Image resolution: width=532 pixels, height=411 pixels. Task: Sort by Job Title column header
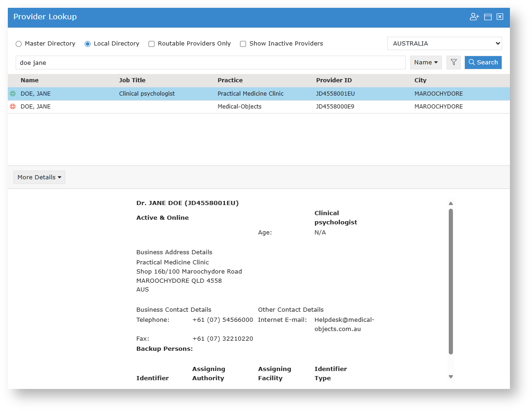point(132,80)
